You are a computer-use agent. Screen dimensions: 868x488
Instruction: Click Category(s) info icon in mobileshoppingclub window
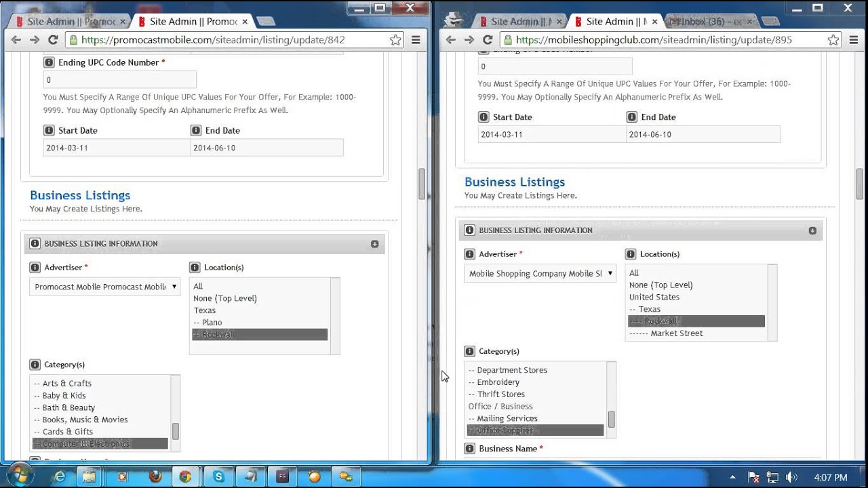(469, 351)
